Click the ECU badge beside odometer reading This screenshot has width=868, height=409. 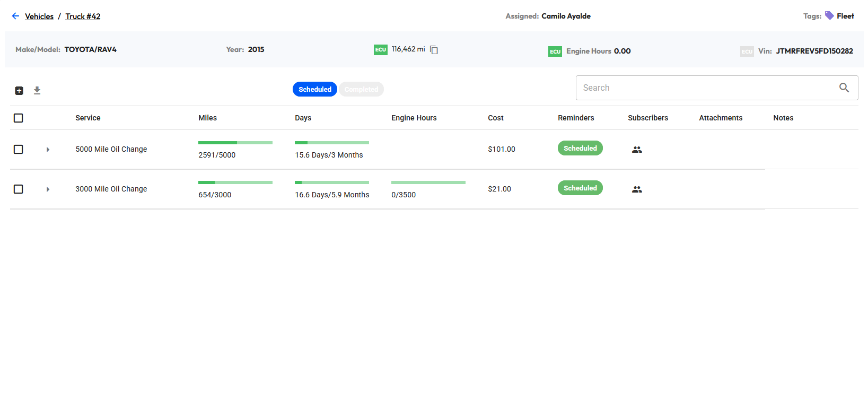pyautogui.click(x=381, y=50)
